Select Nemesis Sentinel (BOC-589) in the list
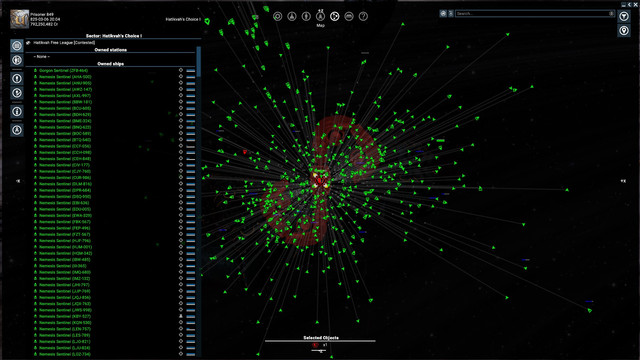Viewport: 640px width, 360px height. (65, 133)
